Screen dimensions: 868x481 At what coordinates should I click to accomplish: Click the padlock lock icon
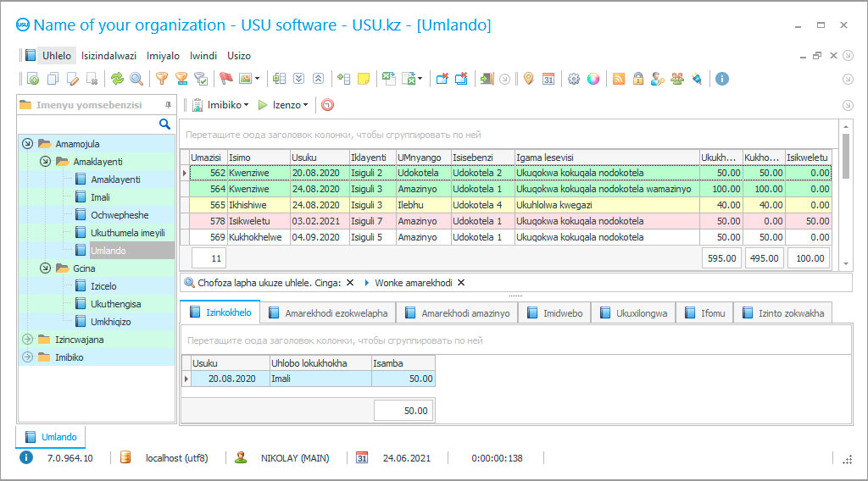pos(637,79)
